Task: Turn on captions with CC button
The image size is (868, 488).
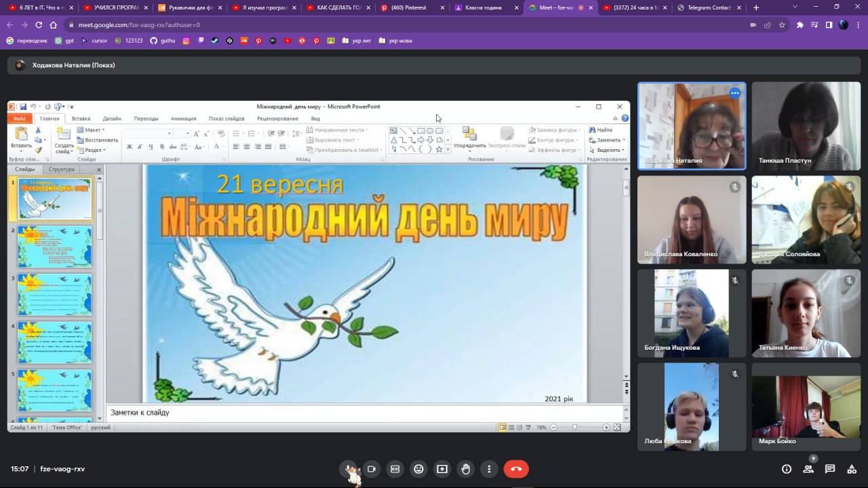Action: pos(395,469)
